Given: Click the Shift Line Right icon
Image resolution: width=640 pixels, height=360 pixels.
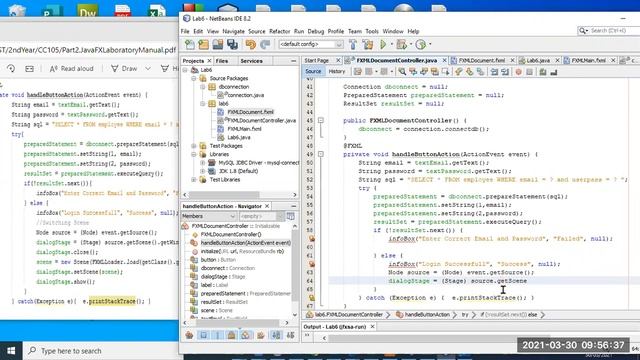Looking at the screenshot, I should [505, 72].
